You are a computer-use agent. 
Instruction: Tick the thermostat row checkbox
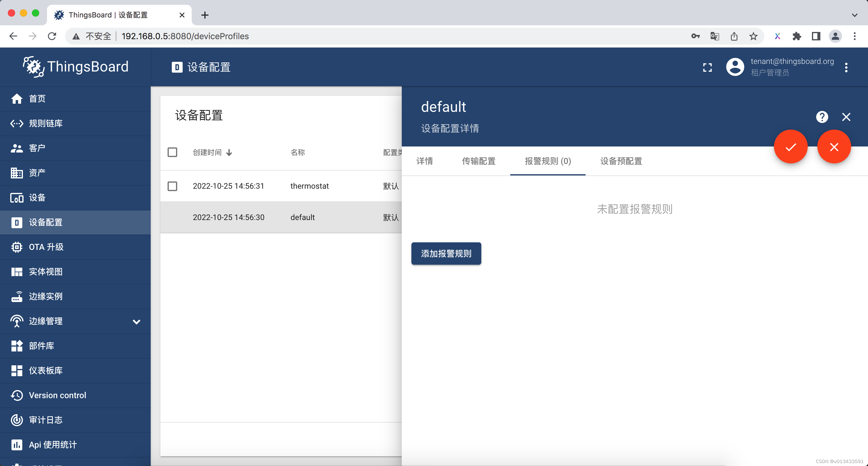[x=172, y=186]
